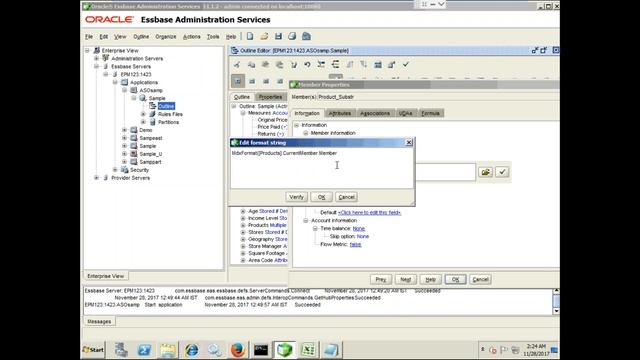The image size is (640, 360).
Task: Click the taskbar clock showing 2:24 AM
Action: (x=536, y=346)
